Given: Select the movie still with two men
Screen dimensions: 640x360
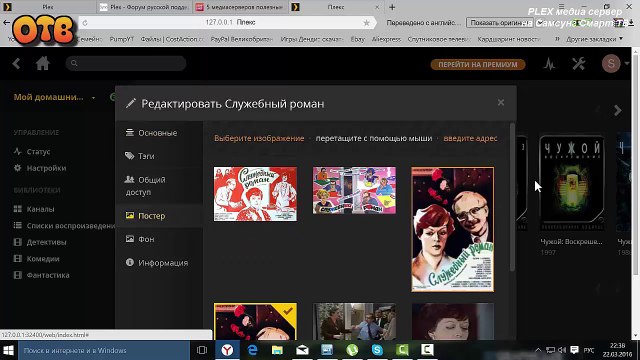Looking at the screenshot, I should click(354, 321).
